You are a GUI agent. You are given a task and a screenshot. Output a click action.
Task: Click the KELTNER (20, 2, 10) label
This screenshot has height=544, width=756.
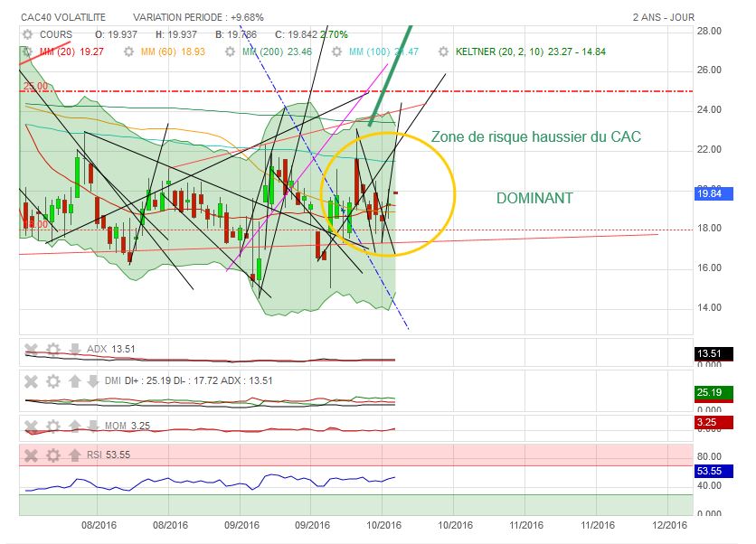pos(499,52)
